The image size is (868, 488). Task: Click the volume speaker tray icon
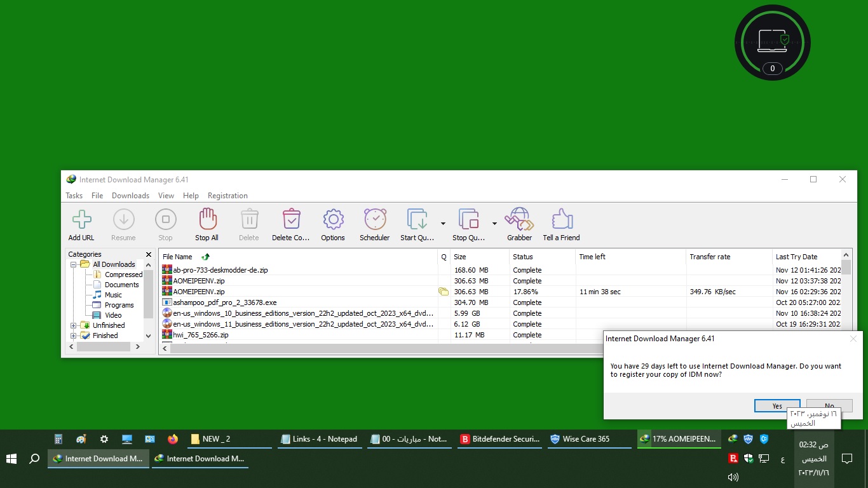point(733,477)
